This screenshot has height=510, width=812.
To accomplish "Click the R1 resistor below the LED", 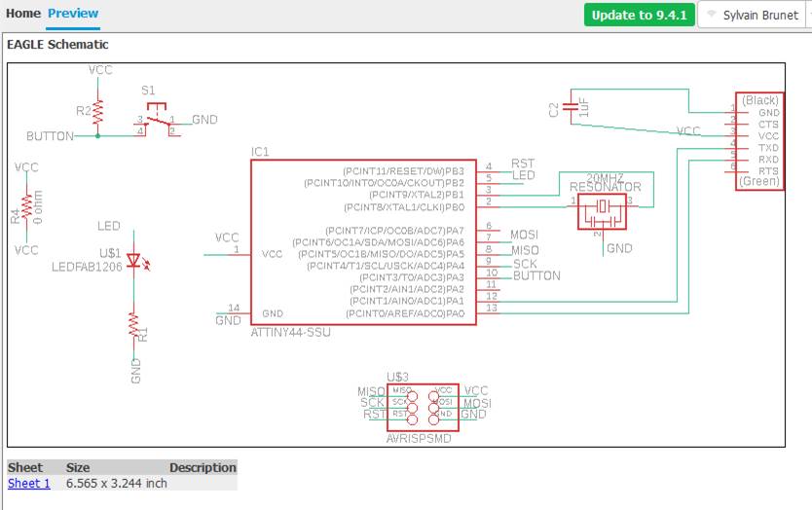I will pyautogui.click(x=134, y=326).
